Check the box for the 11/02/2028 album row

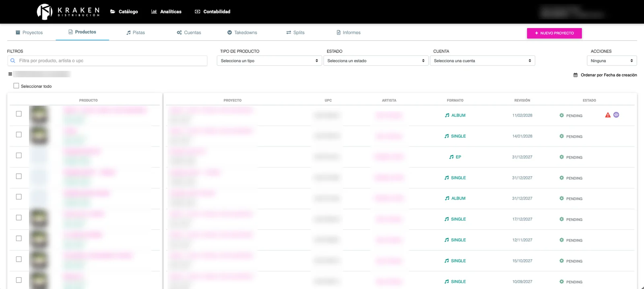coord(19,114)
